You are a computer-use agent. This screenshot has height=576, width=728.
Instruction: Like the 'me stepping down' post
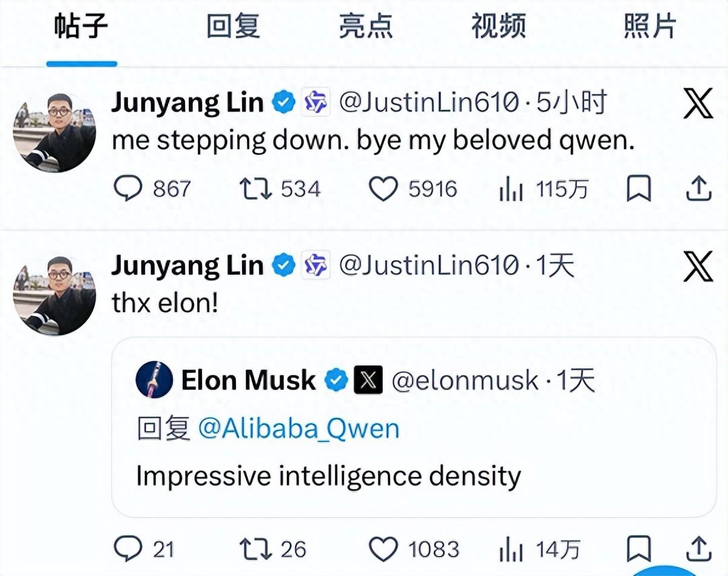(383, 189)
